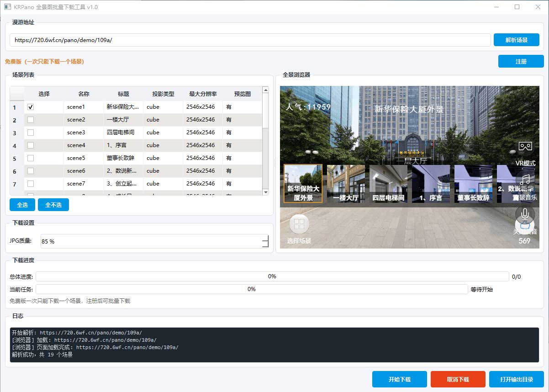Uncheck the scene1 checkbox
Viewport: 549px width, 392px height.
[31, 107]
